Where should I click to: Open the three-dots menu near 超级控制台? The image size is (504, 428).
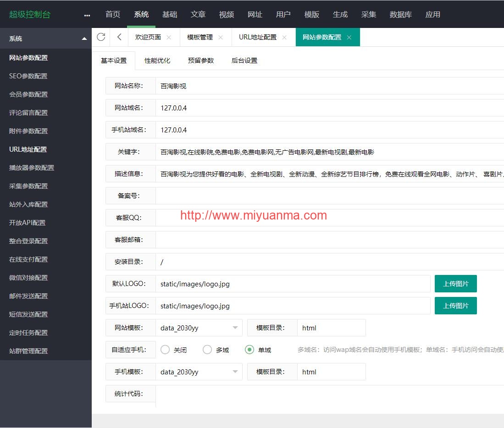(x=87, y=16)
